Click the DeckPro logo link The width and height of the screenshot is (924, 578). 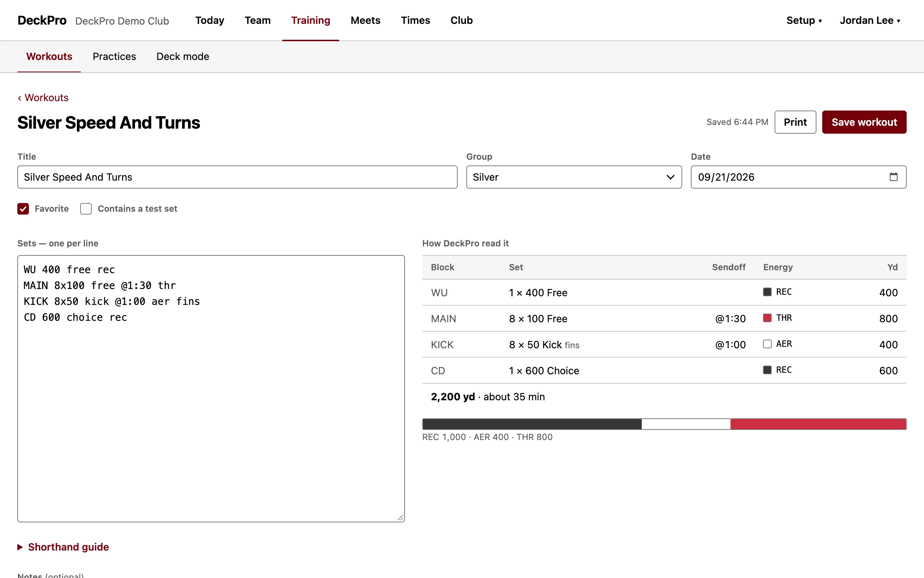click(42, 20)
